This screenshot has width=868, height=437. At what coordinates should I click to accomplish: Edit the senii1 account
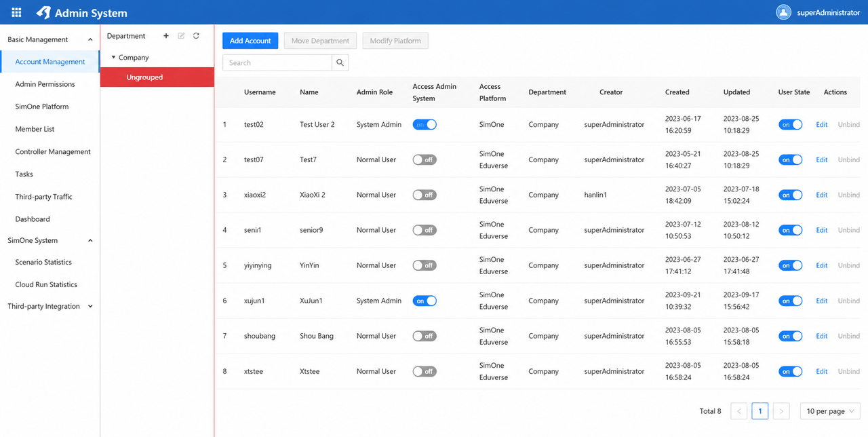(x=822, y=230)
